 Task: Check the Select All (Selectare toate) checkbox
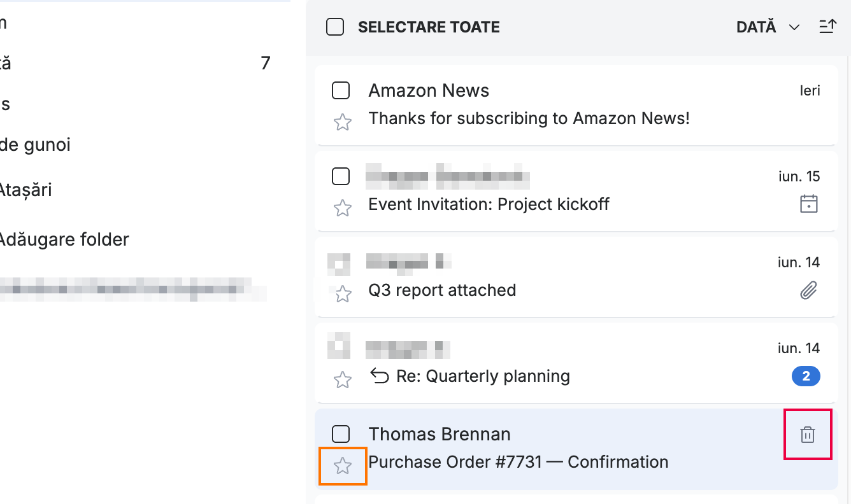coord(335,27)
